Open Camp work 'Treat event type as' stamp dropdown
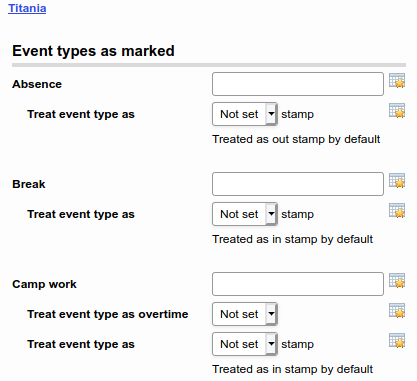Viewport: 417px width, 381px height. pyautogui.click(x=245, y=344)
